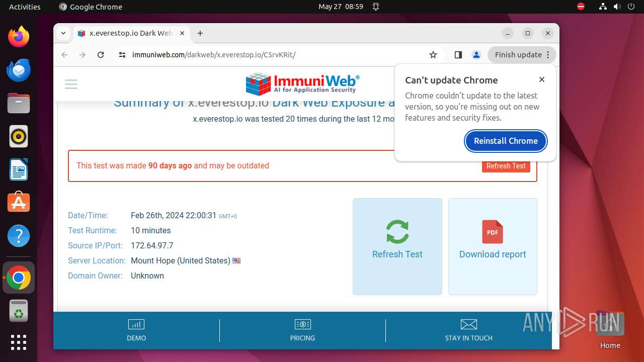The image size is (644, 362).
Task: Open the clock calendar May 27 08:59
Action: point(341,7)
